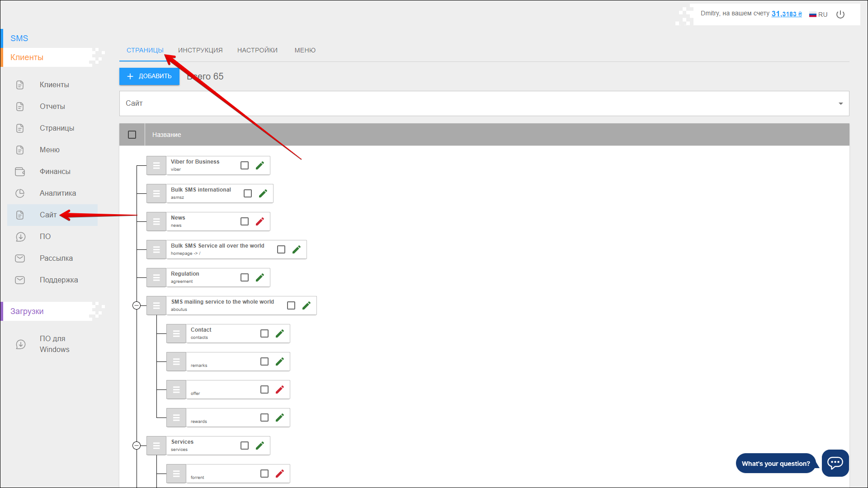The height and width of the screenshot is (488, 868).
Task: Click the Аналитика pie chart icon
Action: coord(20,193)
